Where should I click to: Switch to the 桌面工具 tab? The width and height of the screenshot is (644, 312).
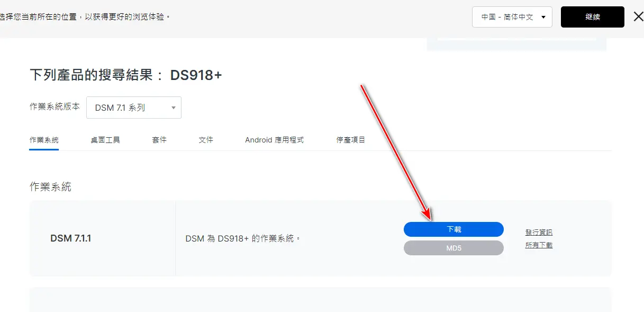[105, 140]
